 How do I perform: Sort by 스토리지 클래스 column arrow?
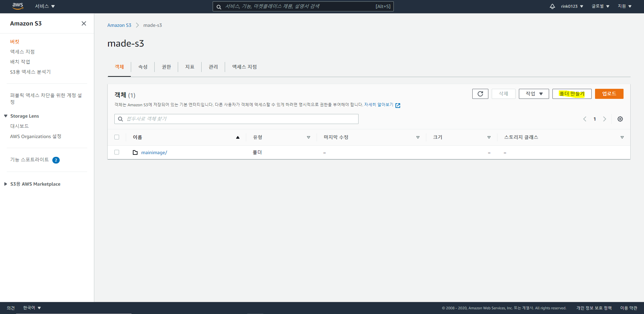coord(622,137)
